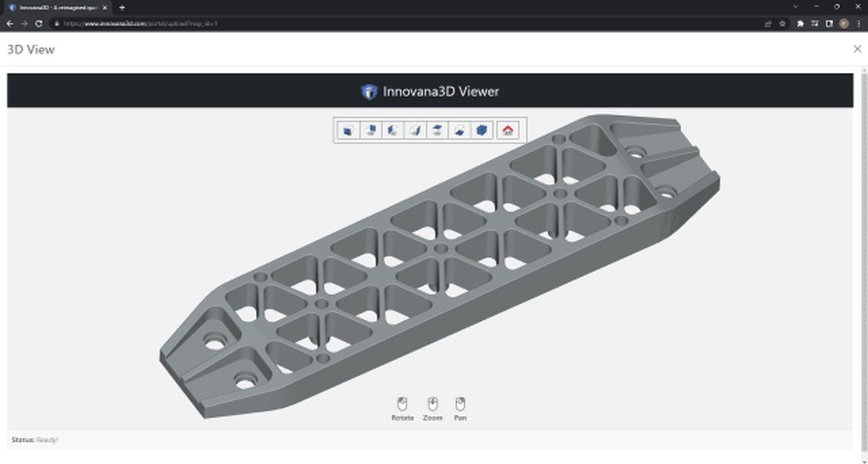
Task: Click the first view-orientation cube icon in the viewer toolbar
Action: pyautogui.click(x=348, y=130)
